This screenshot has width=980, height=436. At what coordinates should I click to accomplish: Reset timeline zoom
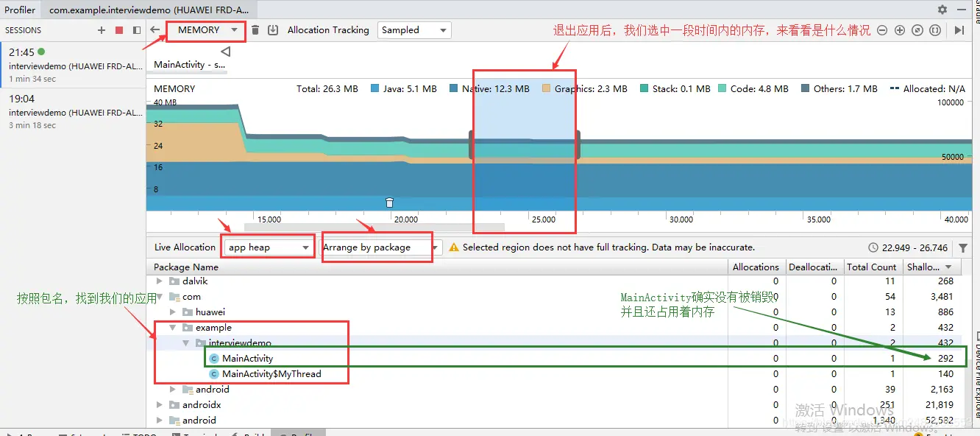917,30
